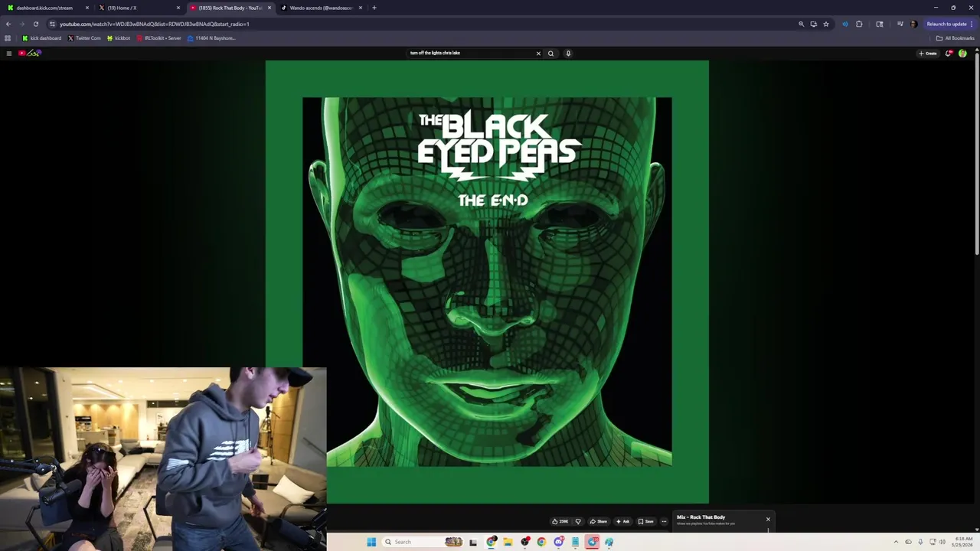Open the taskbar clock showing 6:18 AM
The image size is (980, 551).
(x=962, y=542)
